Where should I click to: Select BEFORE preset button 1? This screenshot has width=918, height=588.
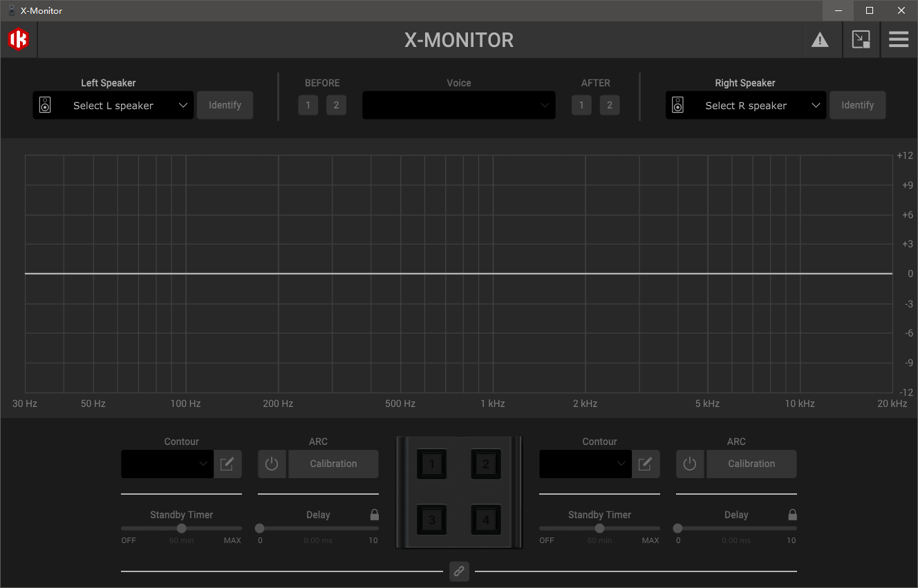coord(308,106)
